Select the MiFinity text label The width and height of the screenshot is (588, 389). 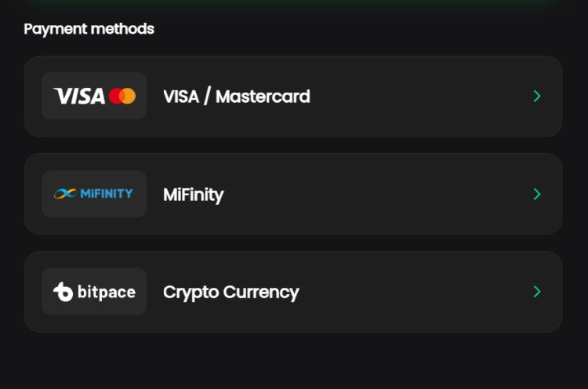193,194
